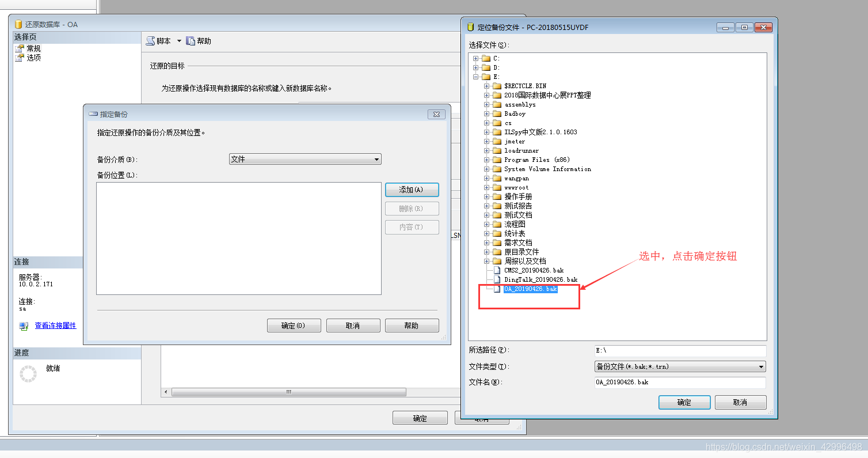
Task: Click the D: drive folder icon
Action: click(x=486, y=67)
